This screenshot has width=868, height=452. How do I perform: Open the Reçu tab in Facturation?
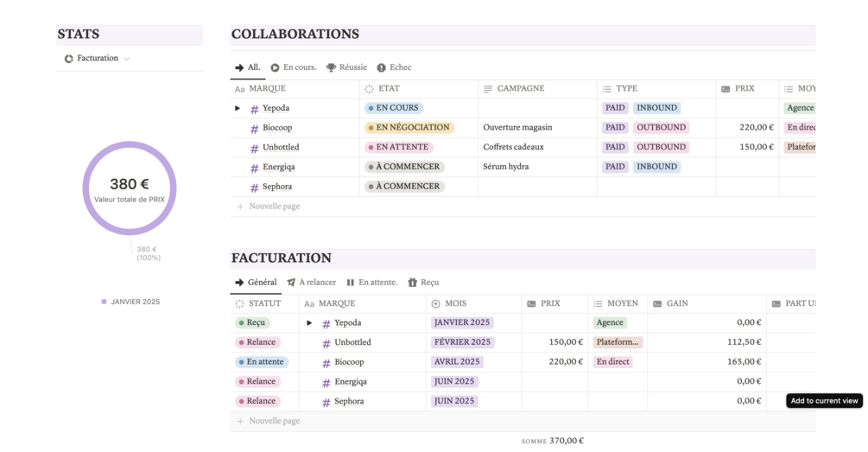(x=423, y=283)
